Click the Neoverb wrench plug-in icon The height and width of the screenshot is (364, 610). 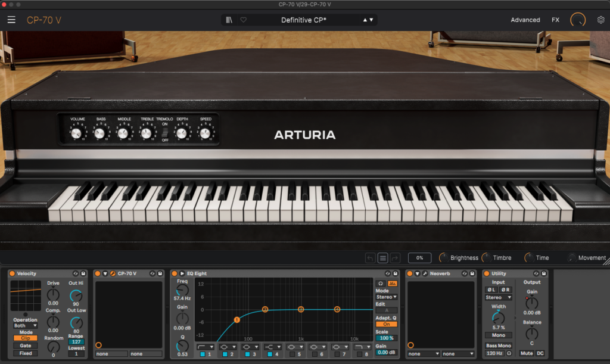[425, 273]
